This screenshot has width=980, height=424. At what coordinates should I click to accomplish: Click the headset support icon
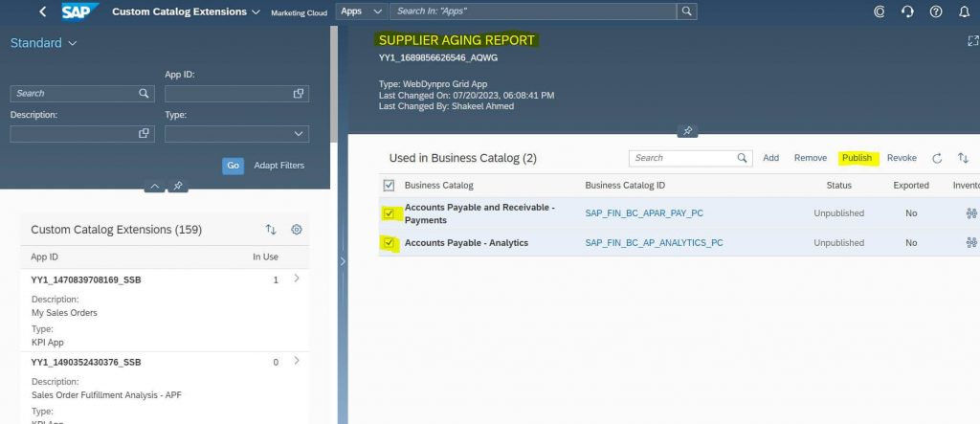pyautogui.click(x=907, y=11)
